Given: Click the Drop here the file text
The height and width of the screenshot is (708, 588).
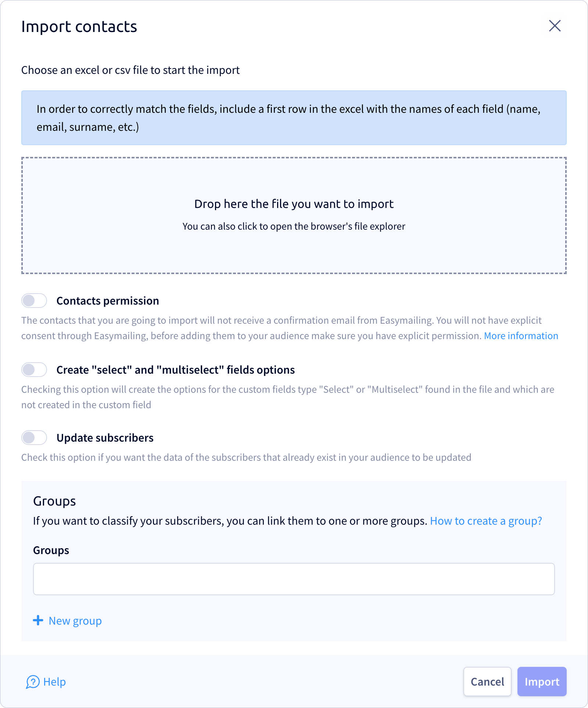Looking at the screenshot, I should (x=294, y=204).
